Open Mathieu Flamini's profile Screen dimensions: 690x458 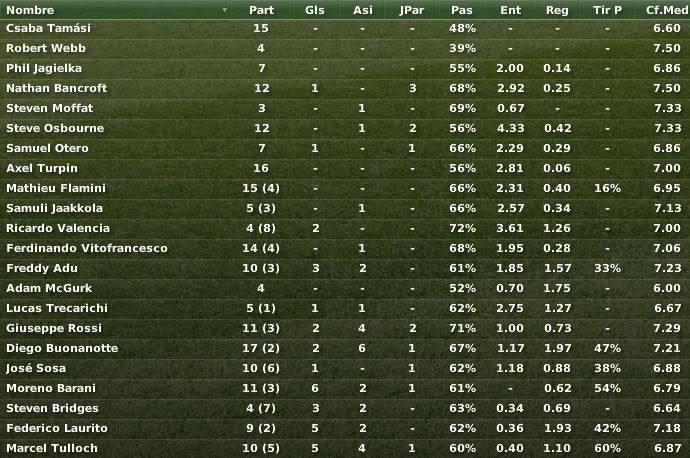coord(56,188)
